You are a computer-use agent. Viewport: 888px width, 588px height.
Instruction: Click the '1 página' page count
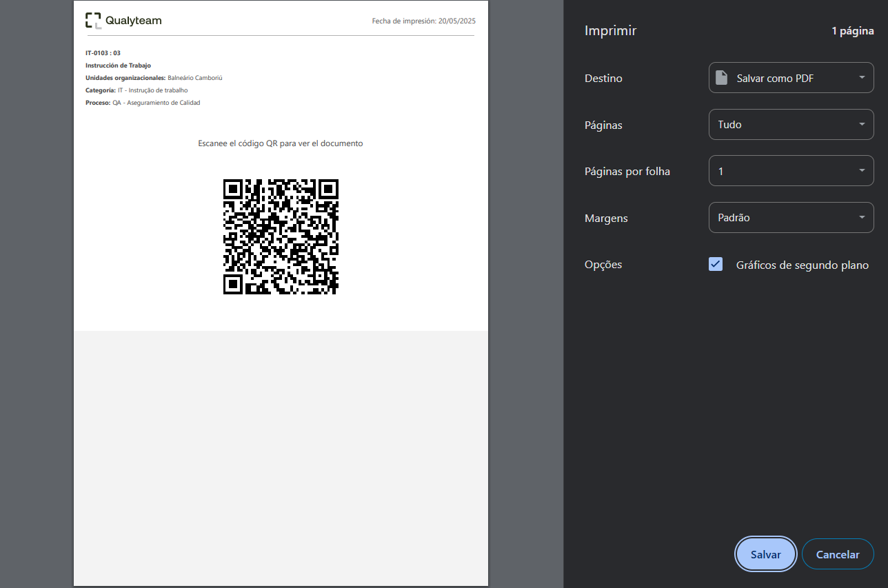[x=853, y=31]
